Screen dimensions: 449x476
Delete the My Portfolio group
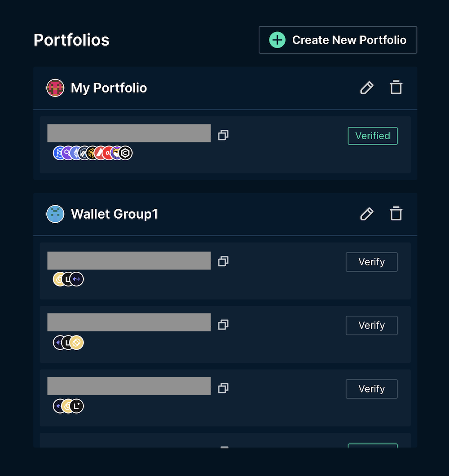click(x=396, y=88)
